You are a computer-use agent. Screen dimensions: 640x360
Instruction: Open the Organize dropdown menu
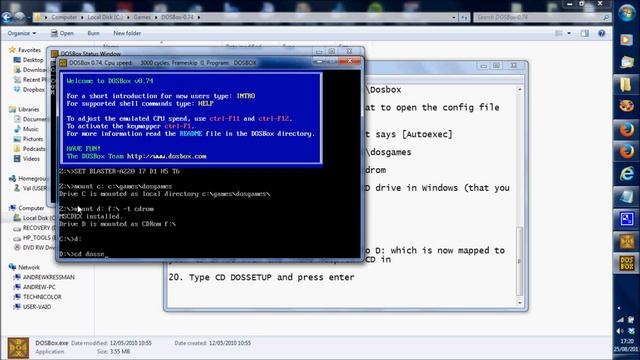coord(22,33)
